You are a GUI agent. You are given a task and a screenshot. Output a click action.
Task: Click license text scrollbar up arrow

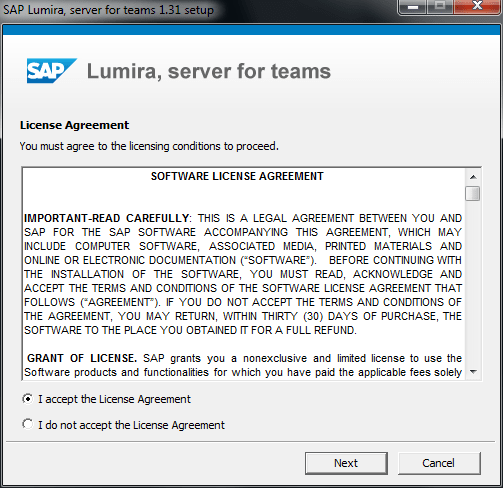[473, 177]
